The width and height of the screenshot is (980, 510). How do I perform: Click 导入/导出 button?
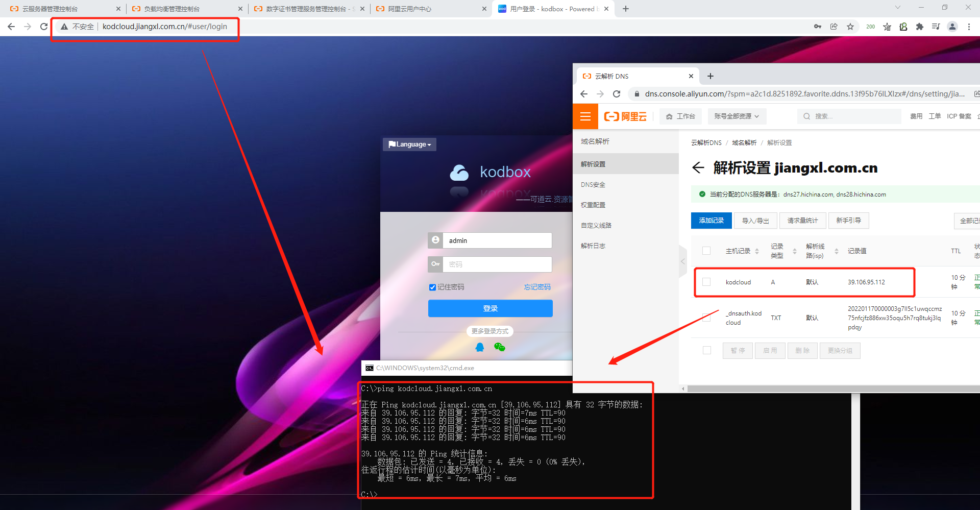[755, 221]
